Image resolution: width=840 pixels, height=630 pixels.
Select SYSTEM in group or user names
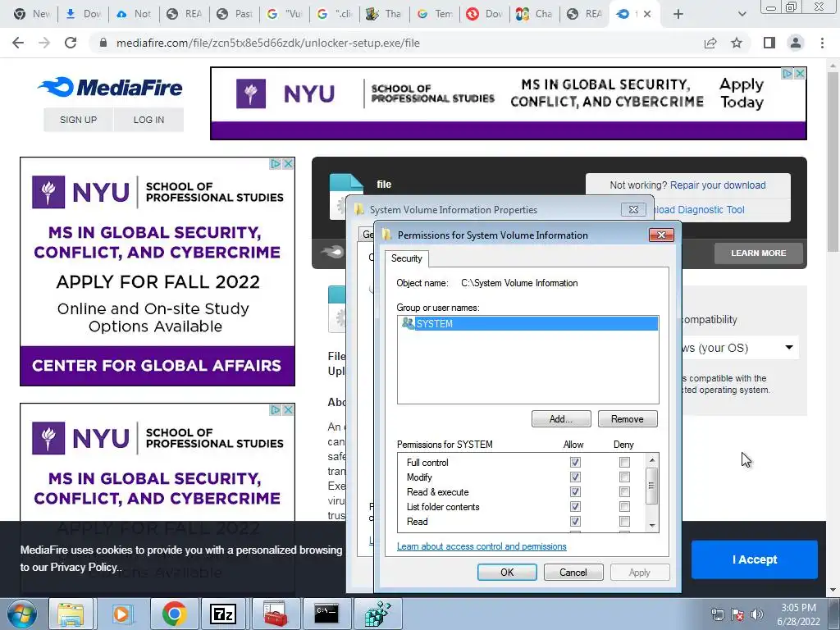[528, 323]
